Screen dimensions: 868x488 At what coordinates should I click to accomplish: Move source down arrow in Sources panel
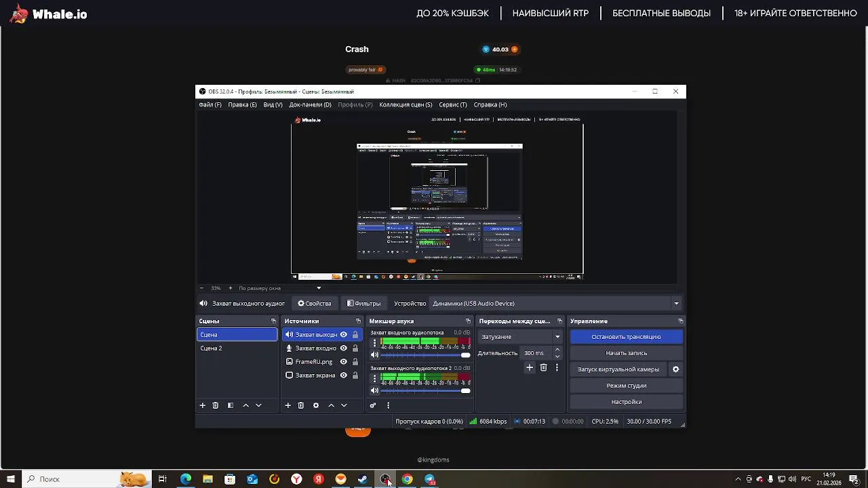click(344, 405)
